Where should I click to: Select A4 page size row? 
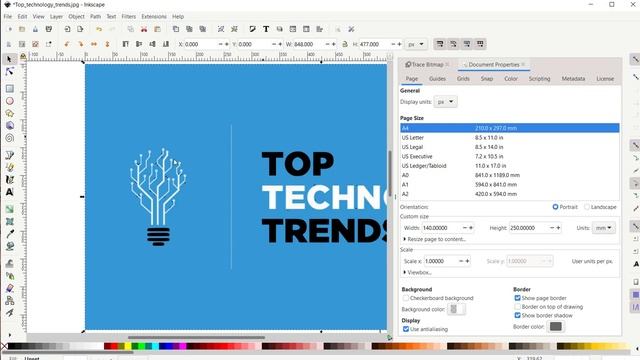coord(509,128)
